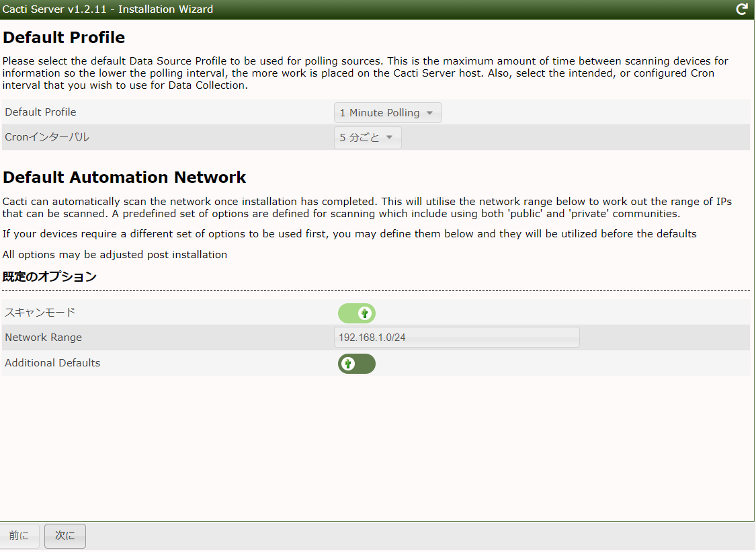The height and width of the screenshot is (552, 756).
Task: Click the 既定のオプション section header
Action: 50,276
